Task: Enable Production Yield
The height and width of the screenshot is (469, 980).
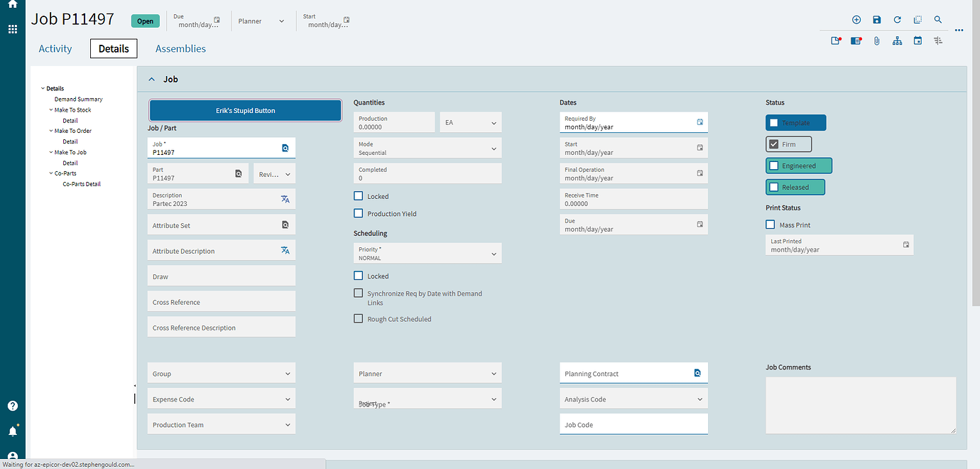Action: point(359,213)
